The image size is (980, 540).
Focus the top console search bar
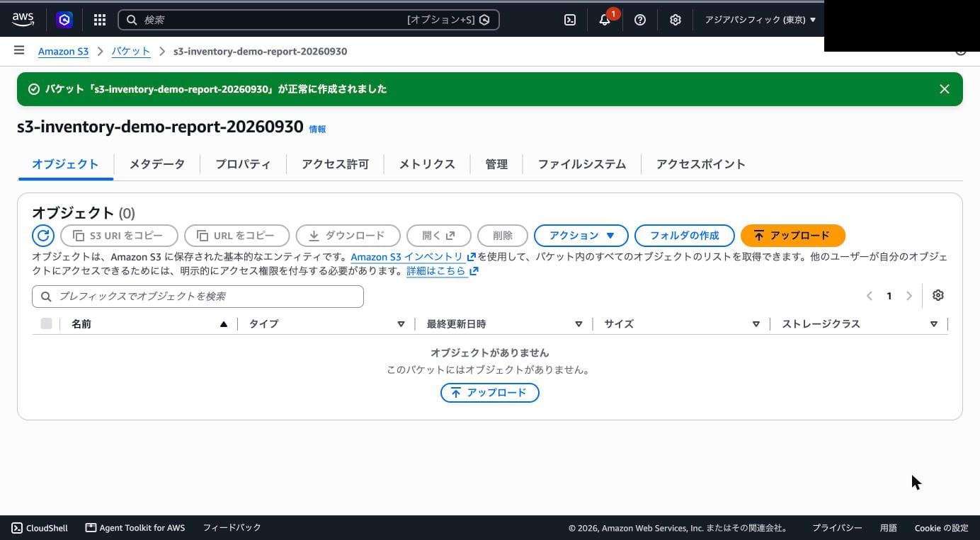[309, 20]
